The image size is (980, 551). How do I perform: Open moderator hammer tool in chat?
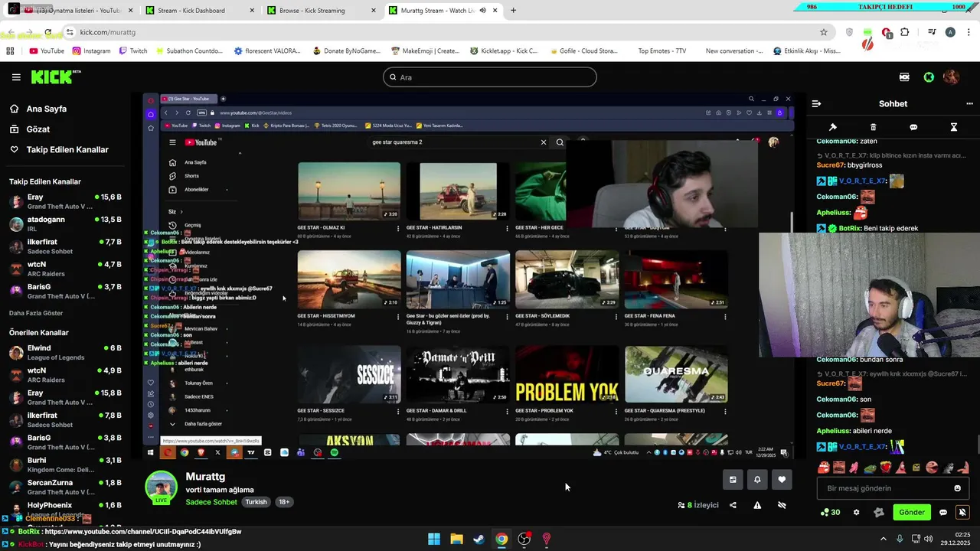[833, 127]
